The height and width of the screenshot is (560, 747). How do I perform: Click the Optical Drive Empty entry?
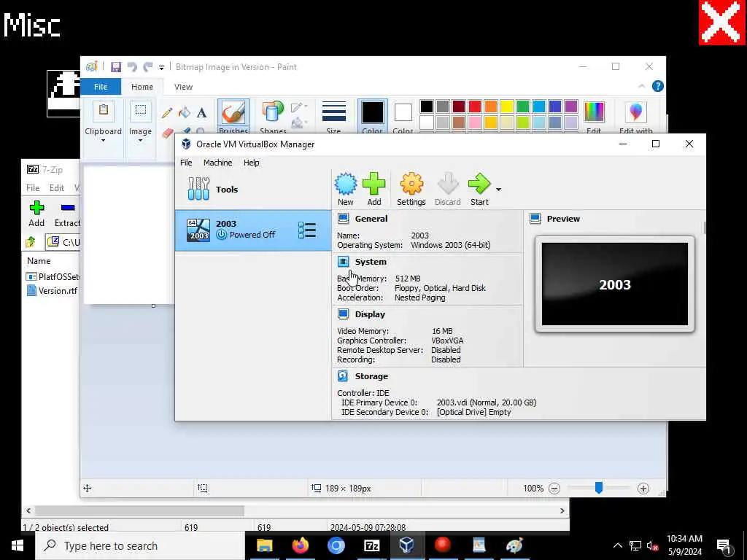point(473,413)
